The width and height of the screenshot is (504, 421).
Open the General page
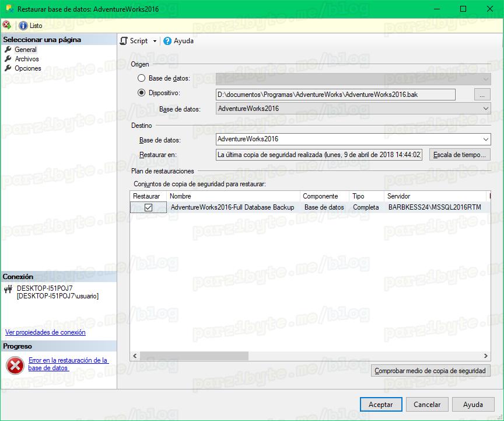26,50
